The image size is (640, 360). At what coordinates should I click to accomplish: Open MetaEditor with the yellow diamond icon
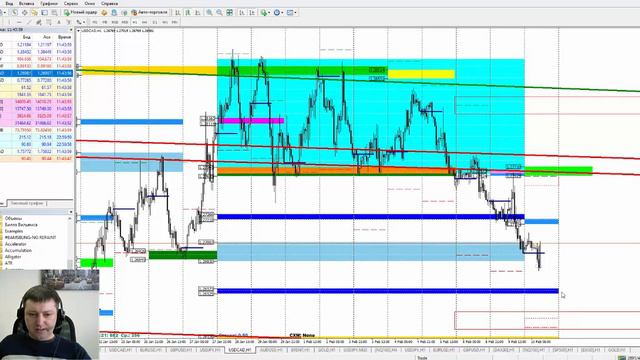pyautogui.click(x=104, y=13)
